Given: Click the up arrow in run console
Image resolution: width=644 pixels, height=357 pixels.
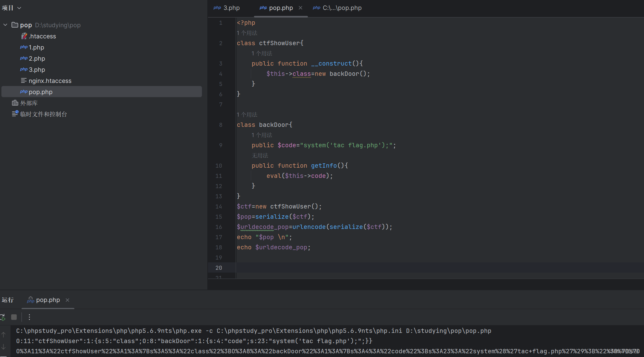Looking at the screenshot, I should point(3,335).
